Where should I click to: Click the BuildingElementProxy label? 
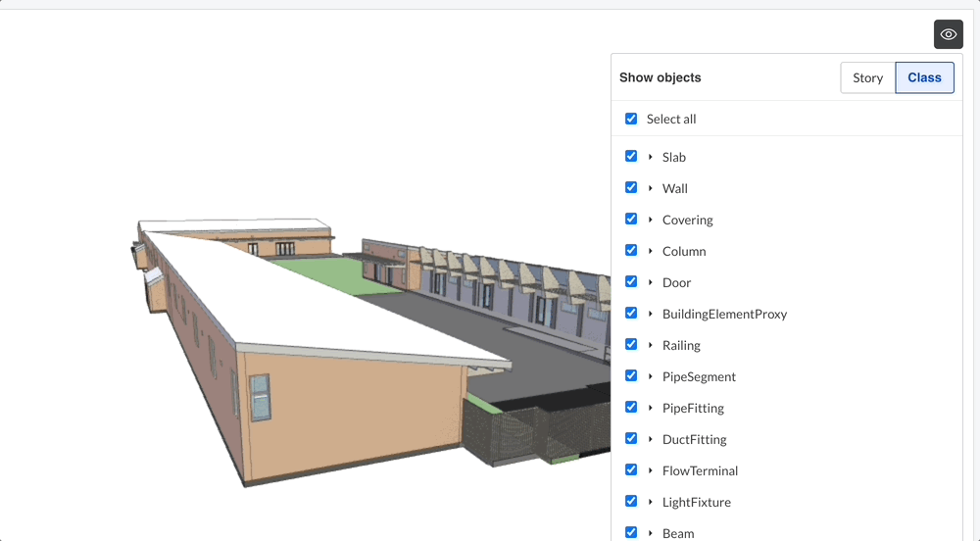724,315
